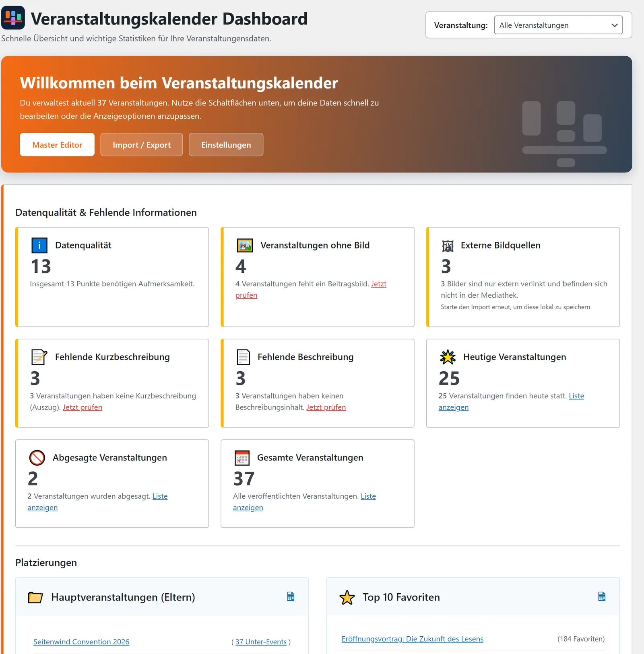Click the Starte den Import erneut hint text
Image resolution: width=644 pixels, height=654 pixels.
[x=516, y=307]
